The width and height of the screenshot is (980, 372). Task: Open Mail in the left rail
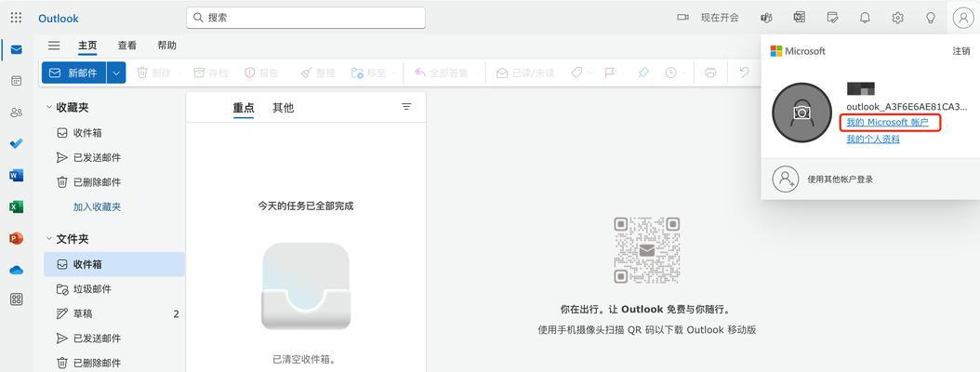click(x=16, y=49)
